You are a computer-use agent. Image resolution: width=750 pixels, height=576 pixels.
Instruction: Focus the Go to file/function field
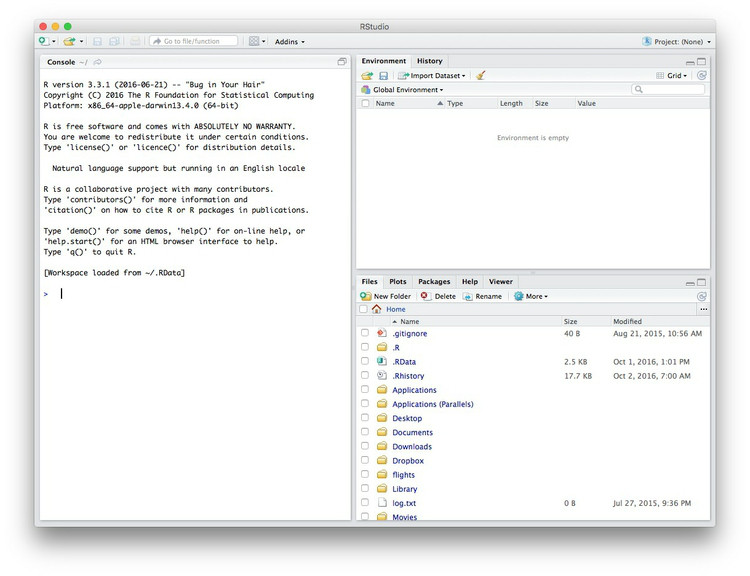[193, 41]
